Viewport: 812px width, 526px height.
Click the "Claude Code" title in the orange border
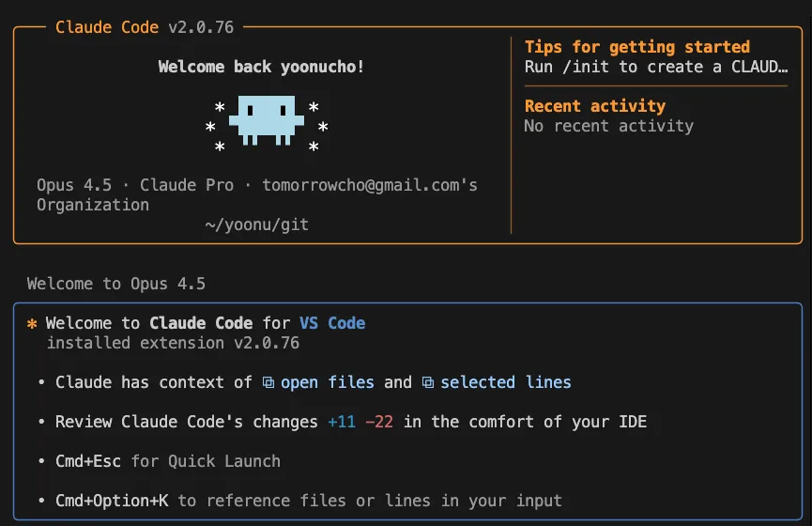[107, 27]
